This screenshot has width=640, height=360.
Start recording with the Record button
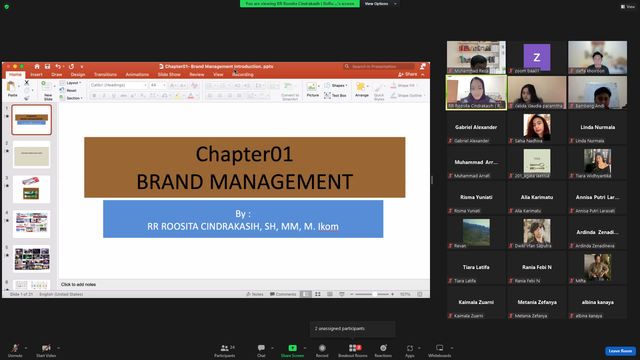click(x=322, y=351)
